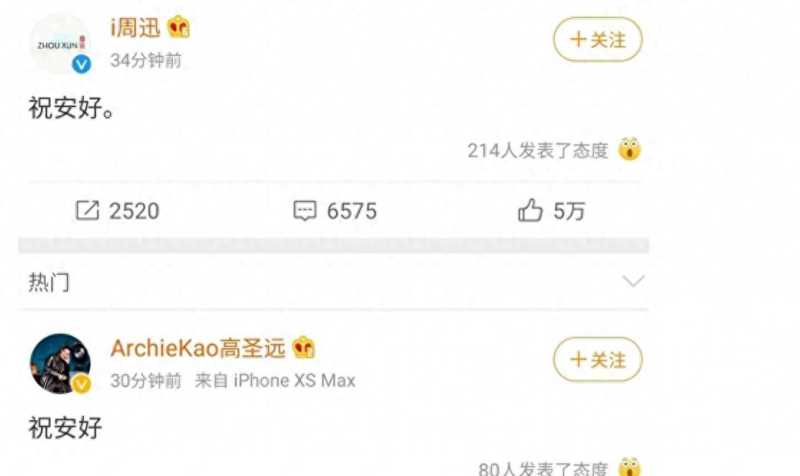The height and width of the screenshot is (476, 800).
Task: Click the crown badge beside ArchieKao高圣远
Action: pos(304,348)
